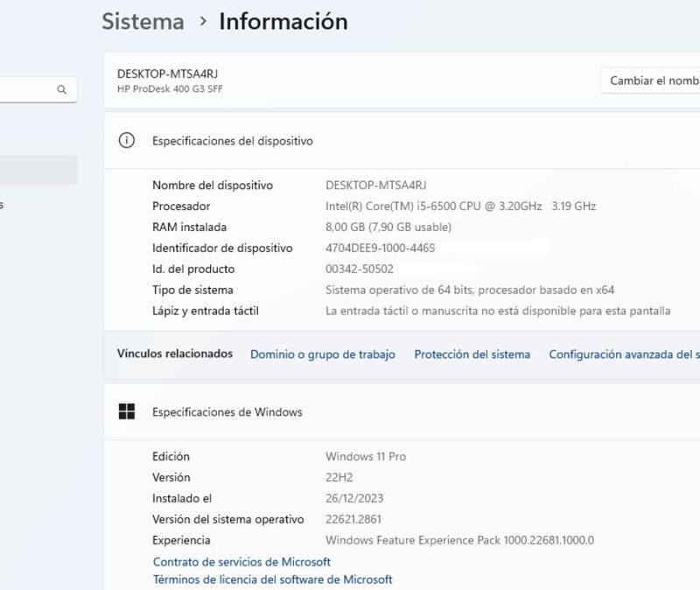Image resolution: width=700 pixels, height=590 pixels.
Task: Click Nombre del dispositivo label
Action: (213, 185)
